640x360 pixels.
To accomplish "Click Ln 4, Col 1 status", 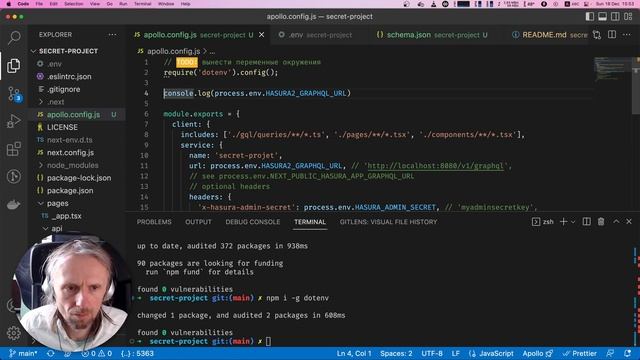I will pyautogui.click(x=354, y=353).
